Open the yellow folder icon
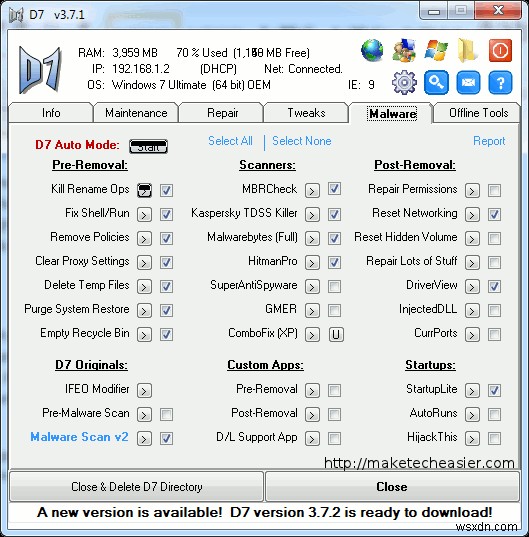This screenshot has width=529, height=537. pyautogui.click(x=467, y=51)
